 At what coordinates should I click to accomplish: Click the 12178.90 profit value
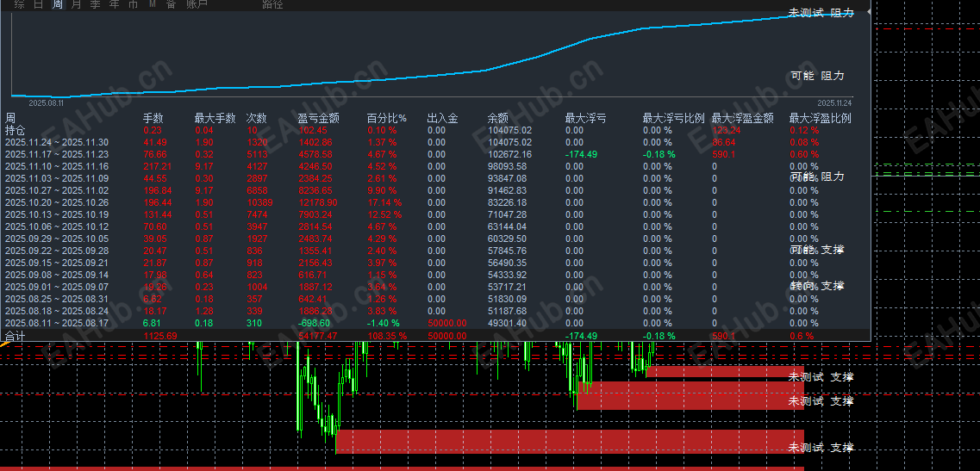[x=317, y=202]
